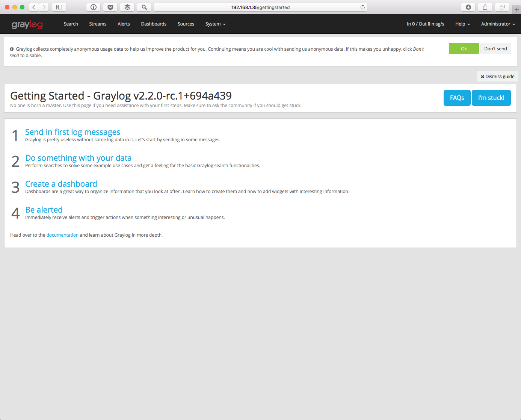Follow the documentation link
The image size is (521, 420).
(62, 235)
